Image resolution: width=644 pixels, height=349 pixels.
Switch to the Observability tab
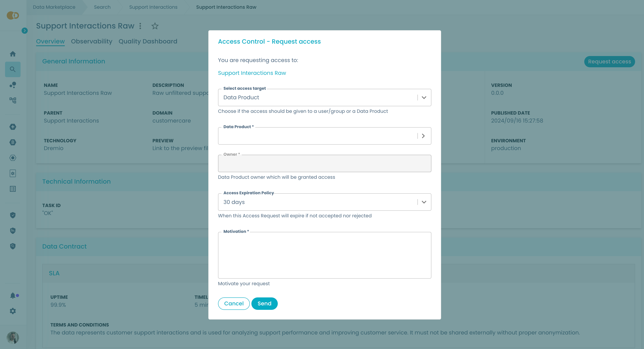click(x=92, y=41)
